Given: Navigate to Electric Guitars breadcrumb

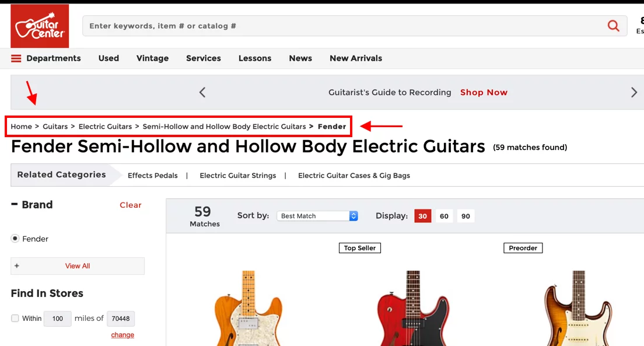Looking at the screenshot, I should pyautogui.click(x=105, y=127).
